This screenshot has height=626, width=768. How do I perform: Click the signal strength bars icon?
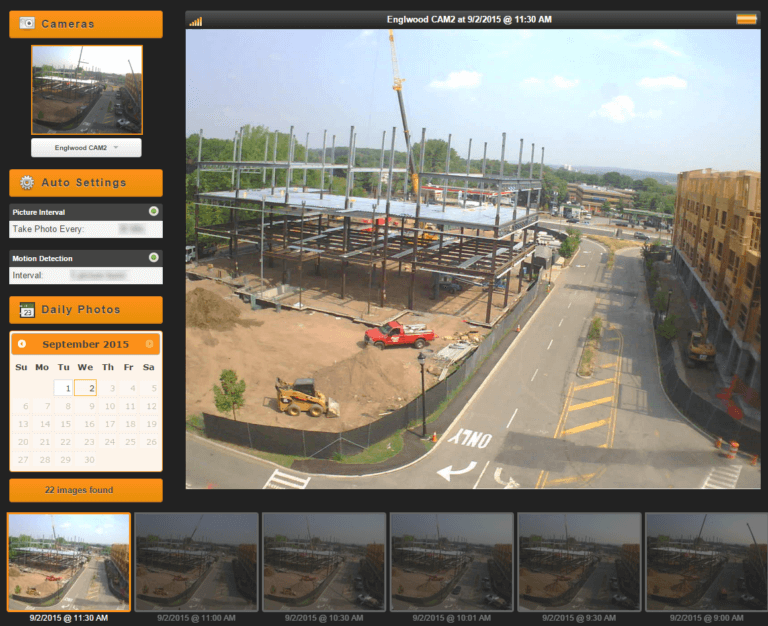click(x=195, y=20)
